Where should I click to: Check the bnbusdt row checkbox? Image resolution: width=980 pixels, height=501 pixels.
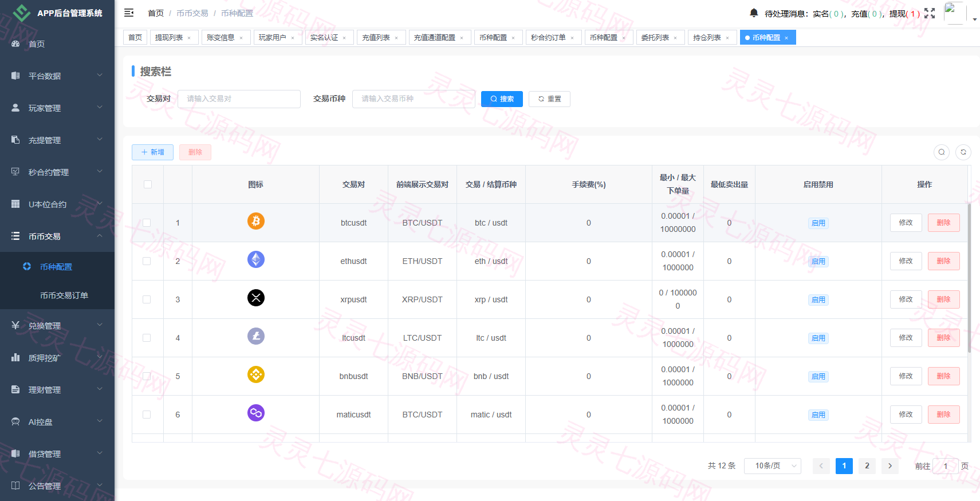click(147, 376)
